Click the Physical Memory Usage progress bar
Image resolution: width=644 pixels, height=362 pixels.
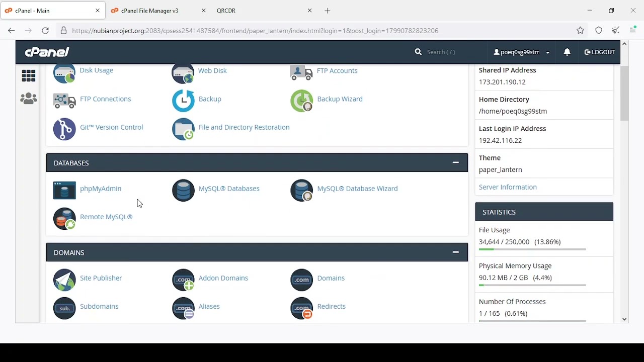532,285
